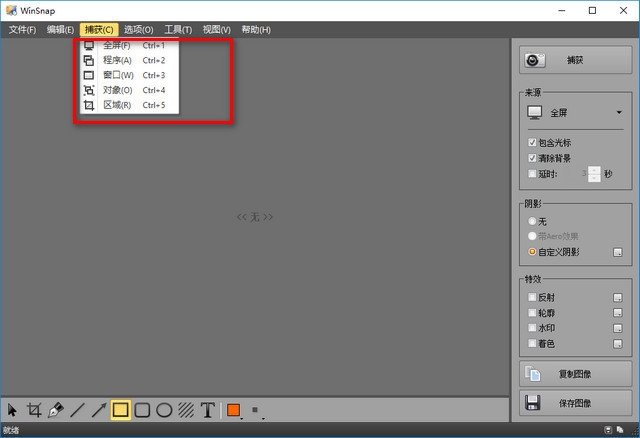Open settings button beside 反射

618,298
